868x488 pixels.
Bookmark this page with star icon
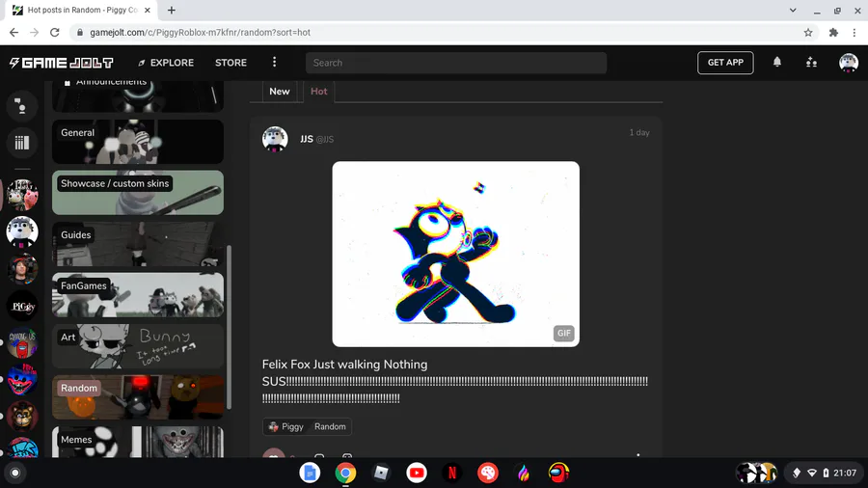click(808, 33)
